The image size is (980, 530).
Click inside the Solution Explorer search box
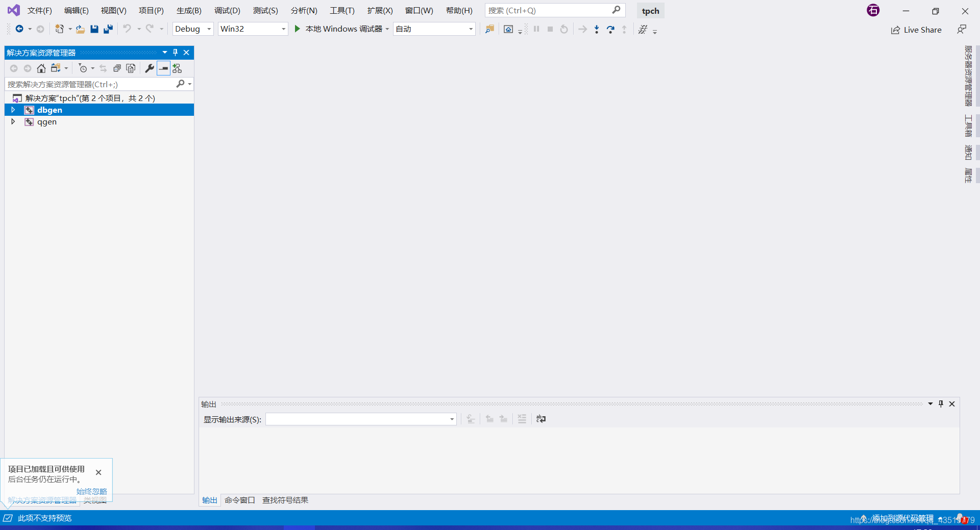pos(87,84)
